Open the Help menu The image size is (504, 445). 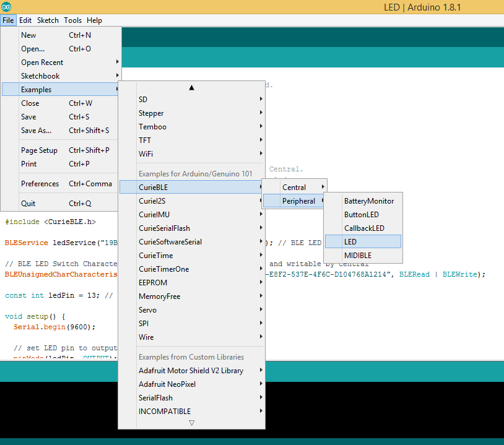click(94, 20)
